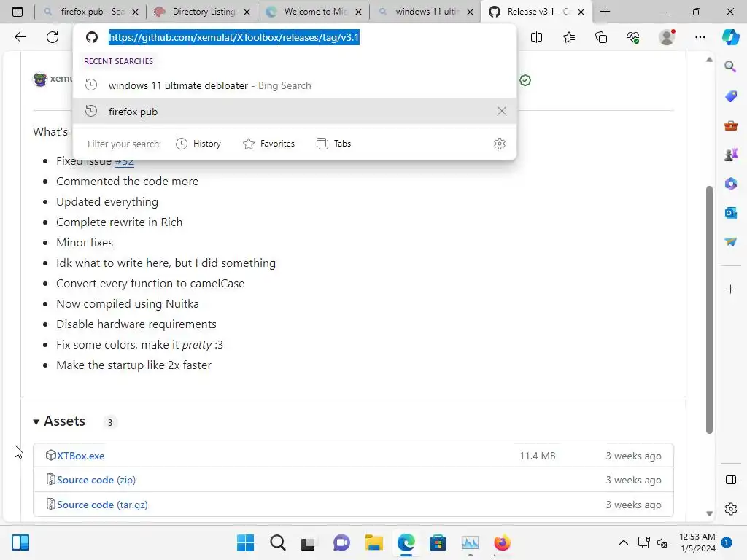Open the Collections icon

[x=601, y=37]
